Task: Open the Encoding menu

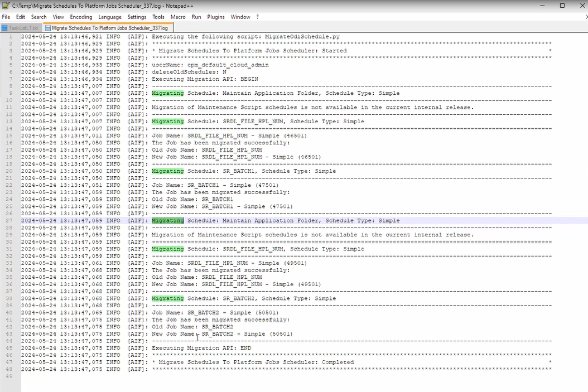Action: tap(81, 17)
